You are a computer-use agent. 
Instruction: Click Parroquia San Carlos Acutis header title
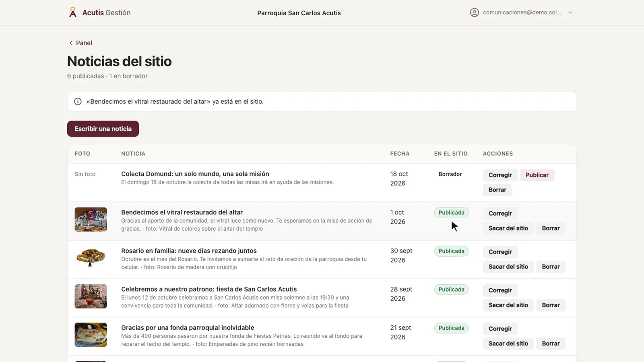299,13
